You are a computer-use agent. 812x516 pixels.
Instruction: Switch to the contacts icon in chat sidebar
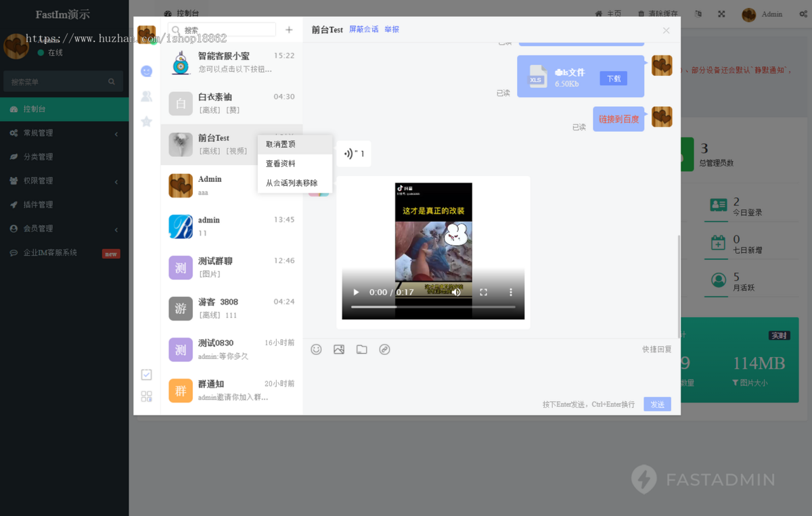click(146, 96)
